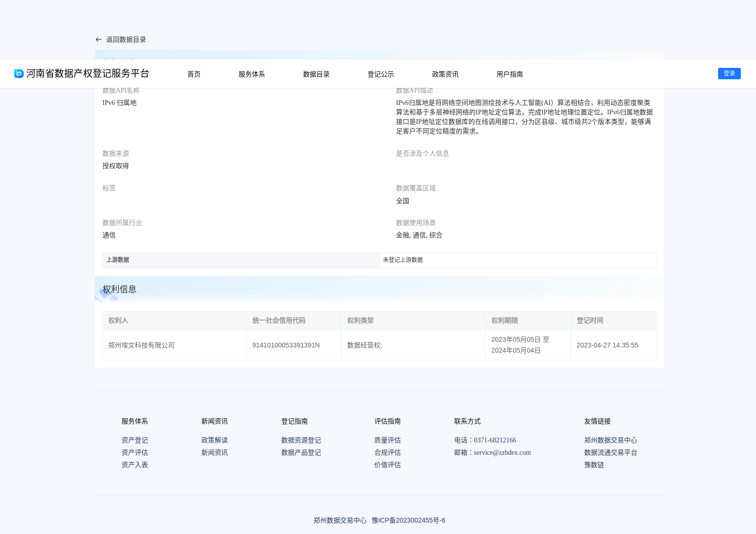Go to the 数据目录 navigation tab

click(316, 74)
